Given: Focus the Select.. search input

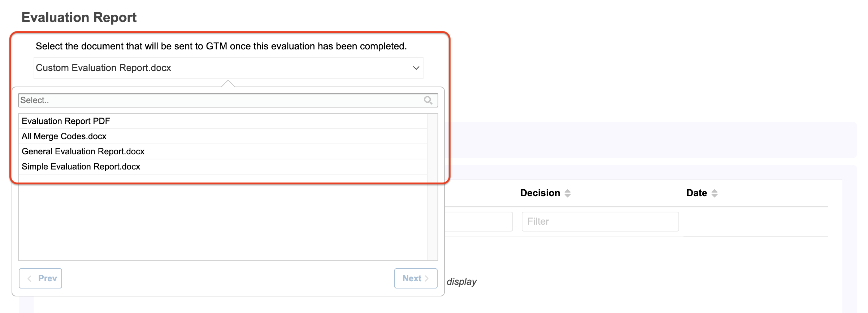Looking at the screenshot, I should [228, 100].
